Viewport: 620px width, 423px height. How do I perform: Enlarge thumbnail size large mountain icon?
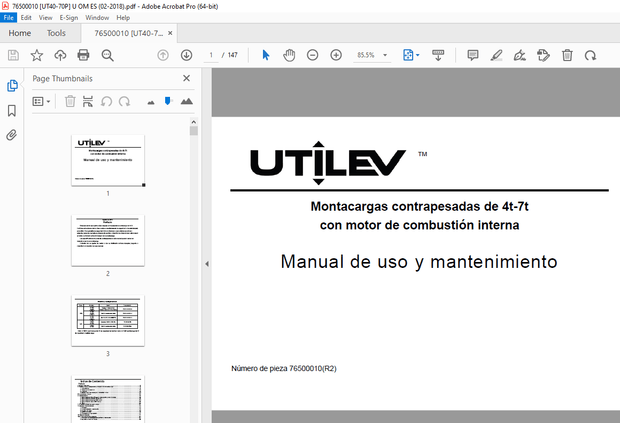coord(187,101)
